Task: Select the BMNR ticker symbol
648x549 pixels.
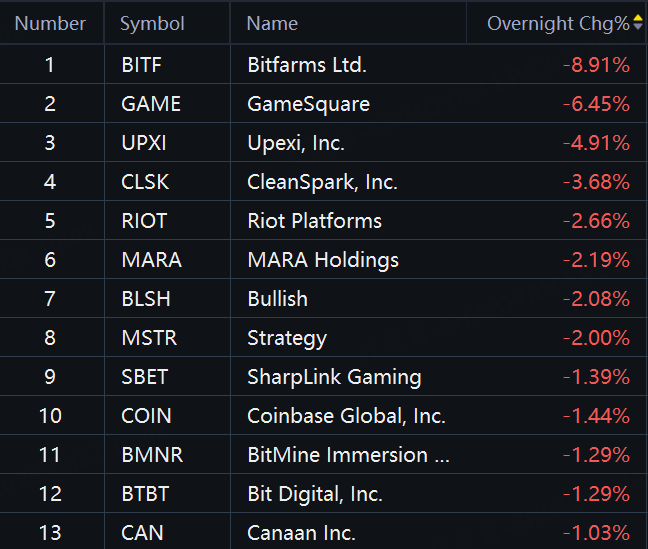Action: click(152, 455)
